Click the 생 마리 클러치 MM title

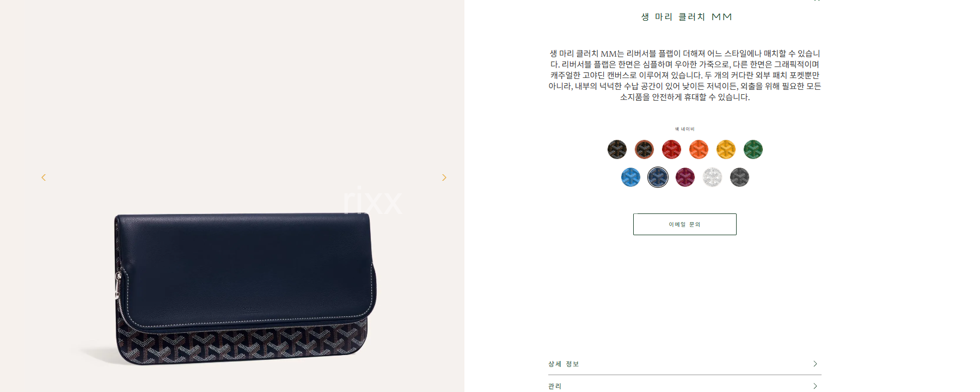pyautogui.click(x=686, y=17)
